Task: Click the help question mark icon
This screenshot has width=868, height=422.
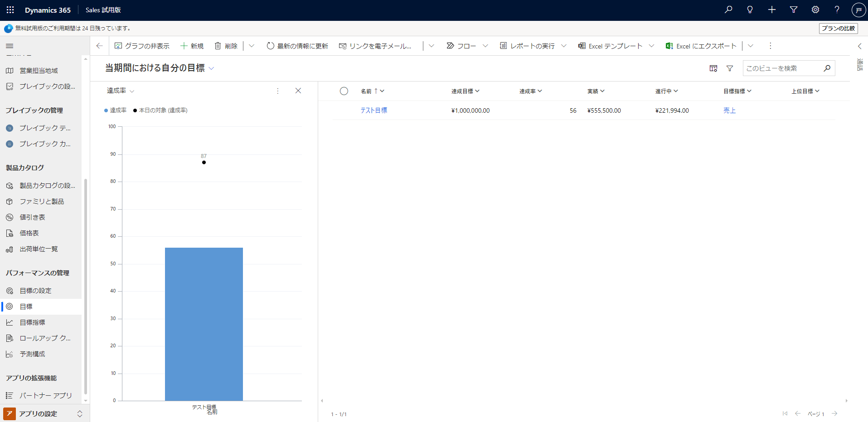Action: click(x=837, y=10)
